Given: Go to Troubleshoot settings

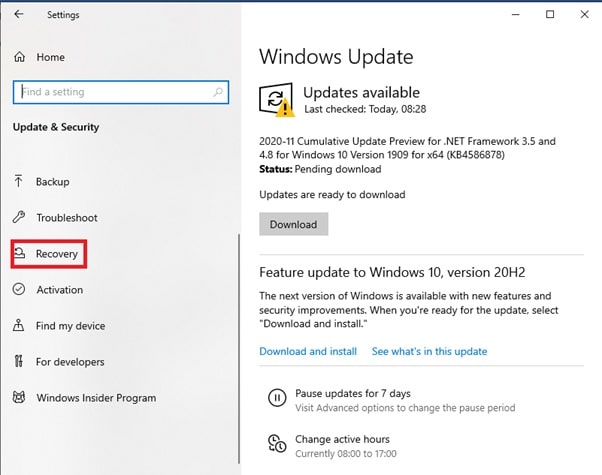Looking at the screenshot, I should click(67, 218).
